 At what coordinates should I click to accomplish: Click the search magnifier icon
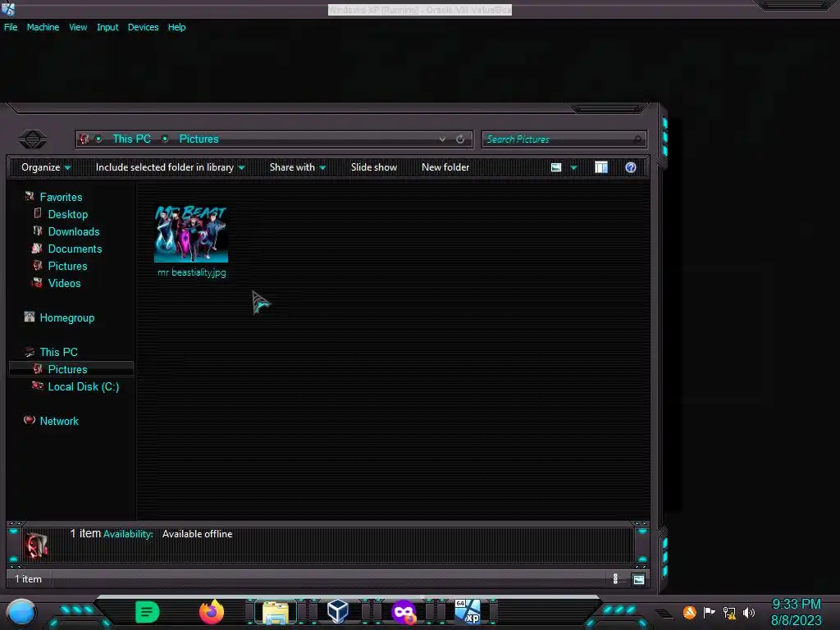[637, 139]
